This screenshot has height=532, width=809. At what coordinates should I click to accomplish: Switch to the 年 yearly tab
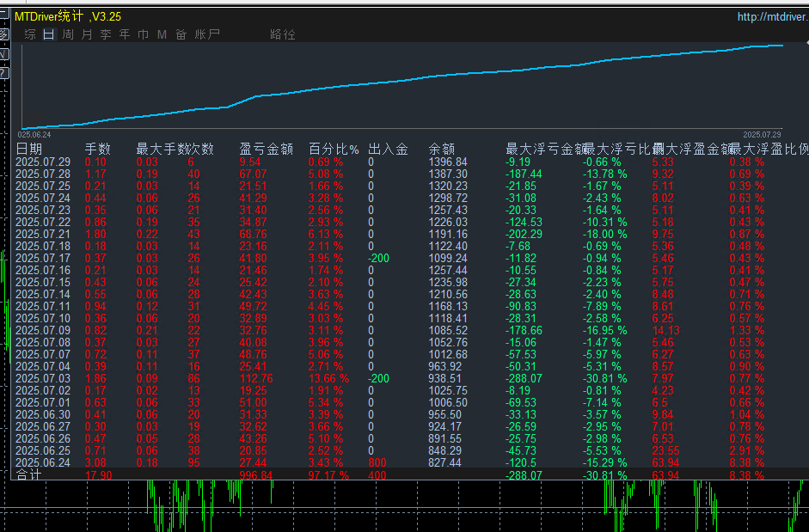(x=125, y=34)
